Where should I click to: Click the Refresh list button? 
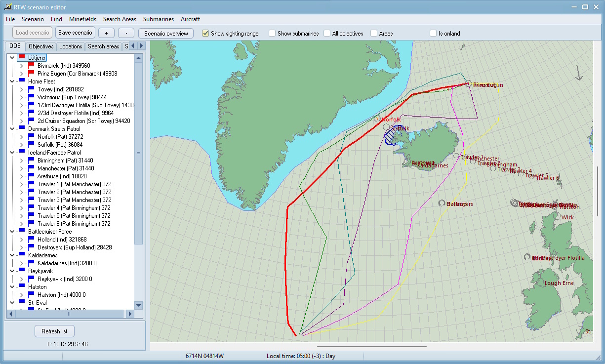[54, 331]
